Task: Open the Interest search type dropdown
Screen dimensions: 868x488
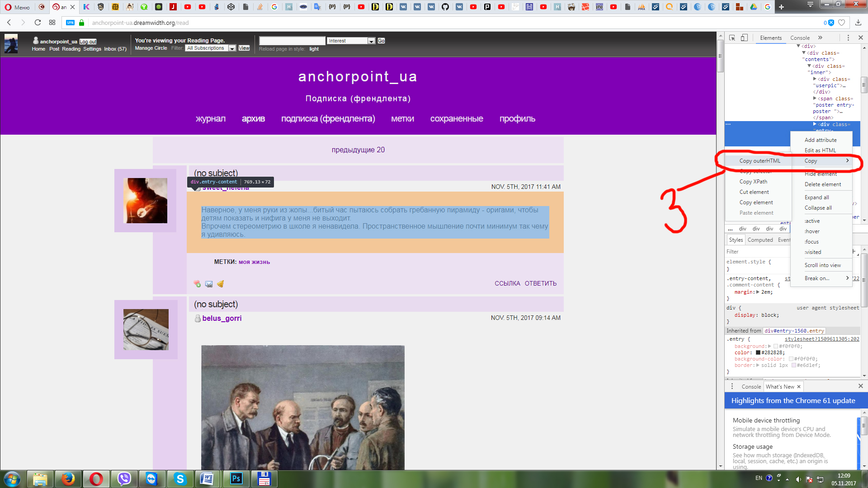Action: (x=351, y=41)
